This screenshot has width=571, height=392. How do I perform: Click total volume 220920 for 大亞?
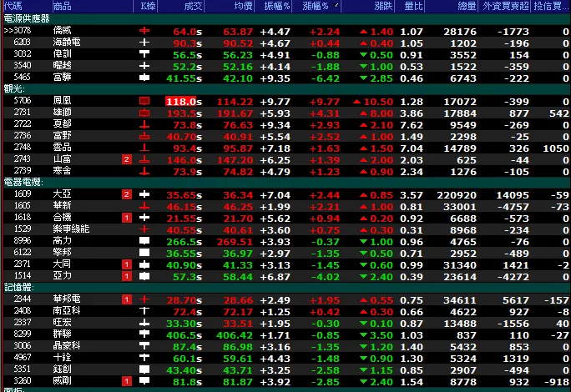coord(457,195)
